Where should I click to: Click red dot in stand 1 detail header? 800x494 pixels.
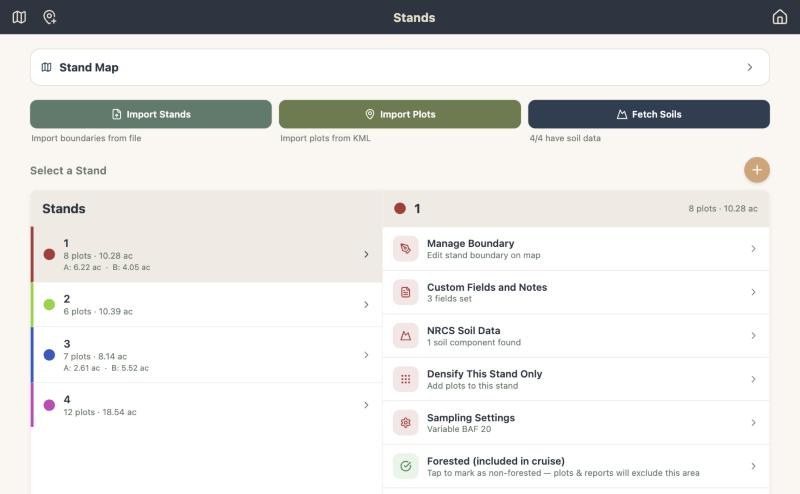click(x=400, y=208)
